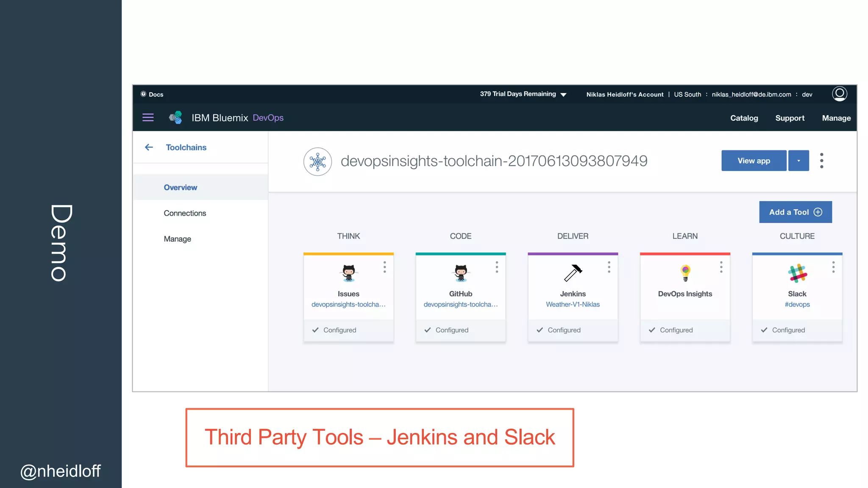Click the dev space text
Image resolution: width=868 pixels, height=488 pixels.
[807, 94]
